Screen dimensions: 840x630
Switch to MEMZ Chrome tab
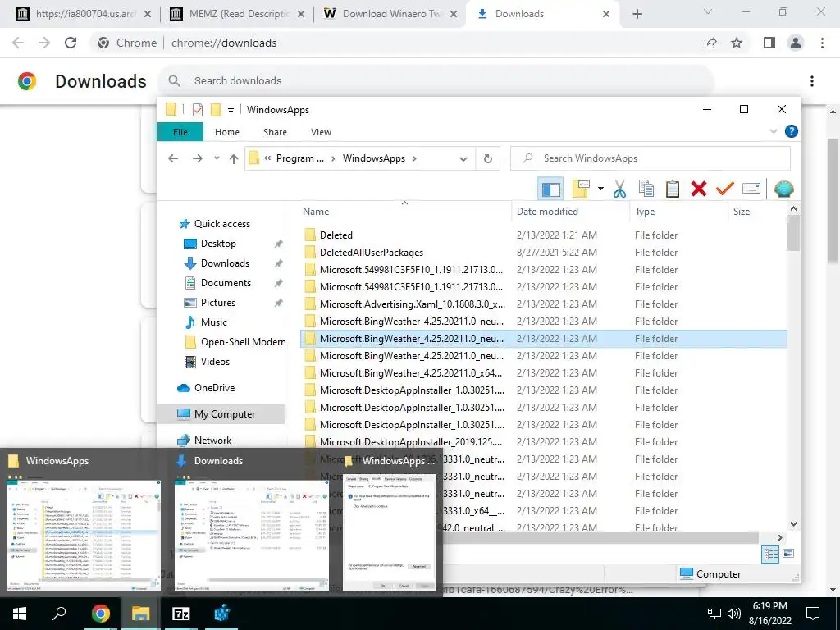(x=238, y=14)
